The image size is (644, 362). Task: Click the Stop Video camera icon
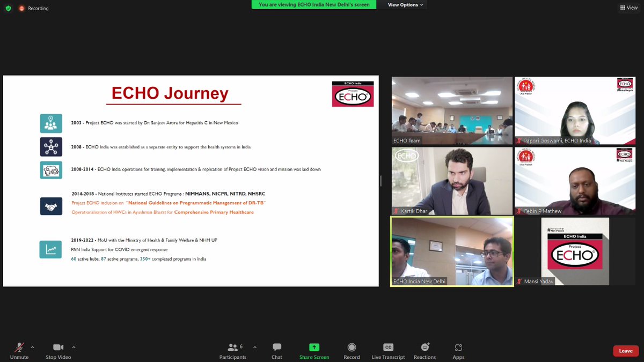coord(58,347)
